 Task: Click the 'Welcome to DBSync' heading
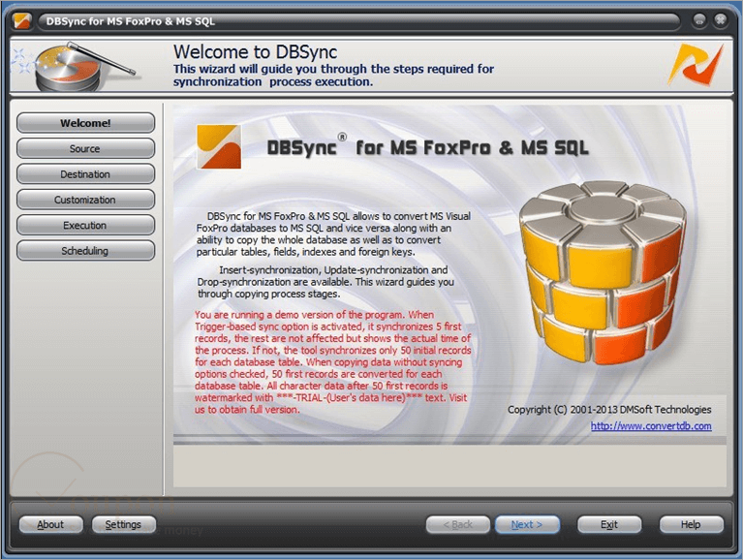256,51
